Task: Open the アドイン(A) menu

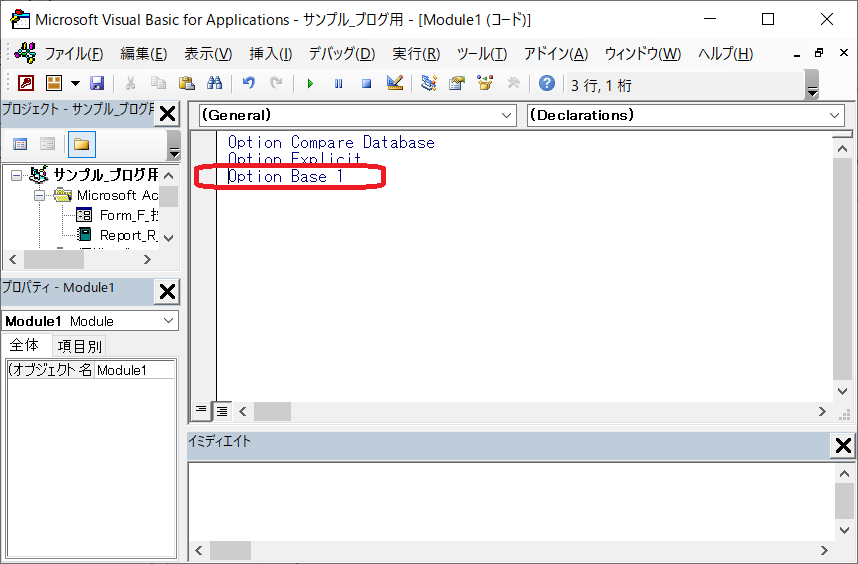Action: point(556,54)
